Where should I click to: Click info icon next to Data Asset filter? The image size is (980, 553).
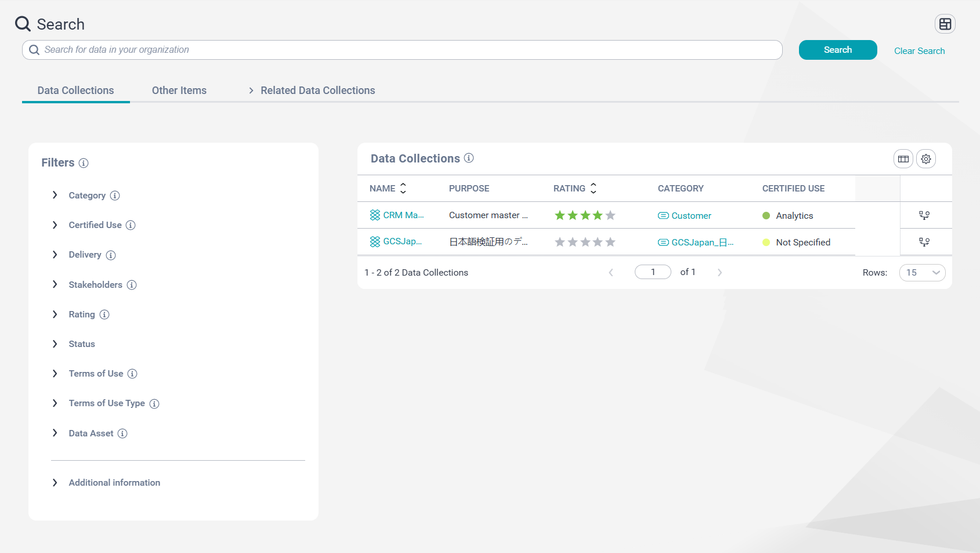click(122, 433)
